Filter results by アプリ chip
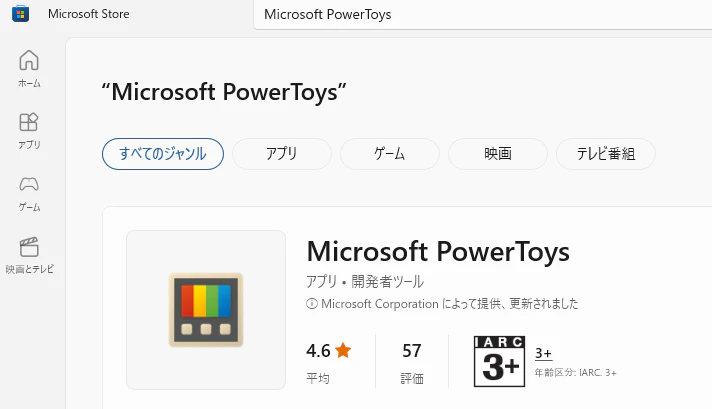The image size is (712, 409). pyautogui.click(x=281, y=154)
